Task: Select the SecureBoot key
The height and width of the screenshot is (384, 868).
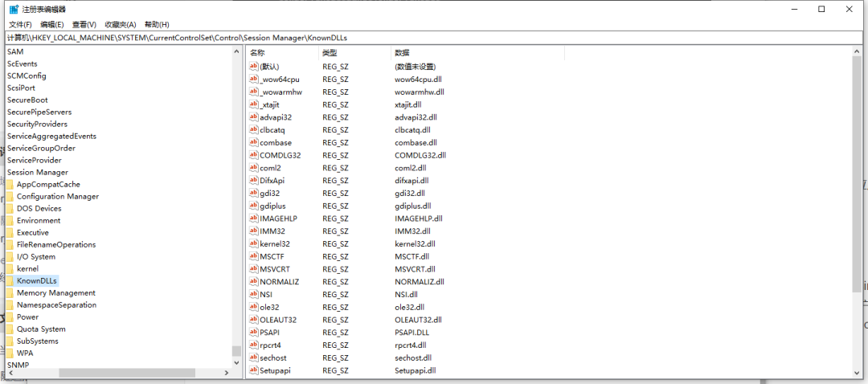Action: tap(27, 100)
